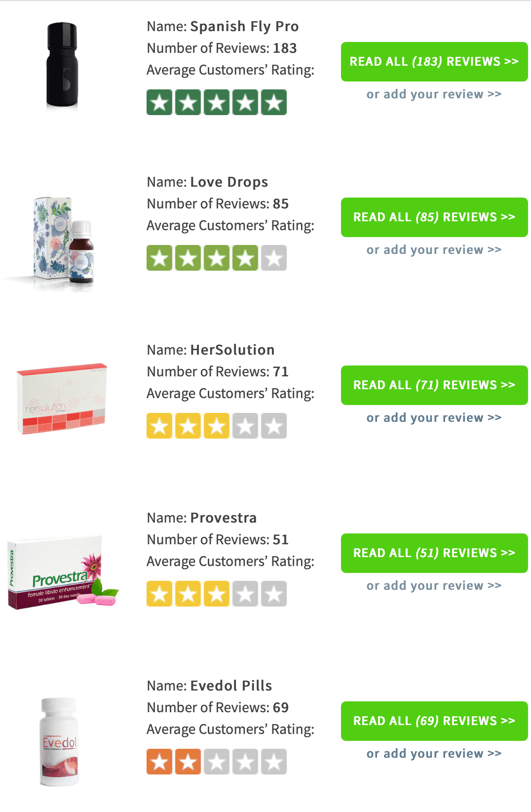
Task: Click the fifth green star of Spanish Fly Pro
Action: pos(274,102)
